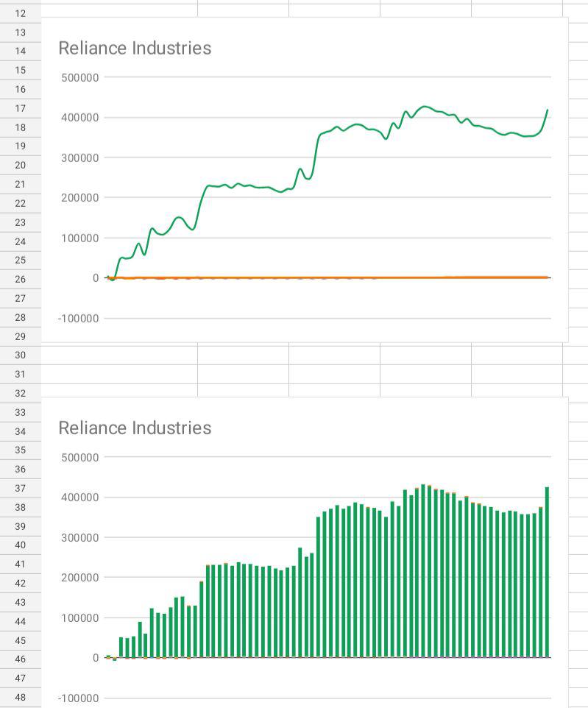
Task: Select row header 26
Action: (21, 279)
